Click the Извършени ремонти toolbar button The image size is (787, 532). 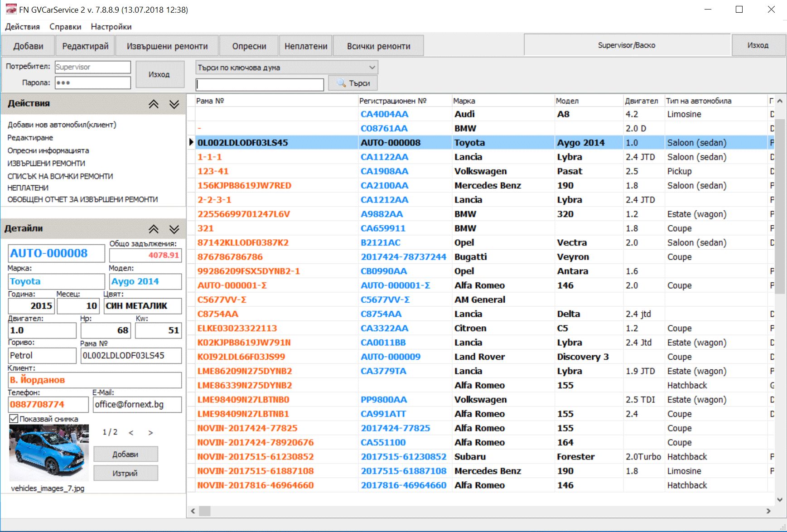click(x=167, y=46)
